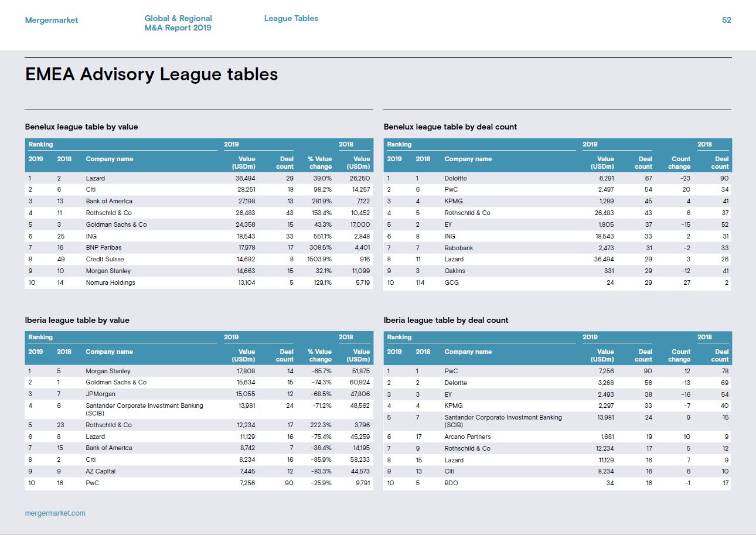This screenshot has width=756, height=535.
Task: Click the value 17,808 for Morgan Stanley
Action: point(246,371)
